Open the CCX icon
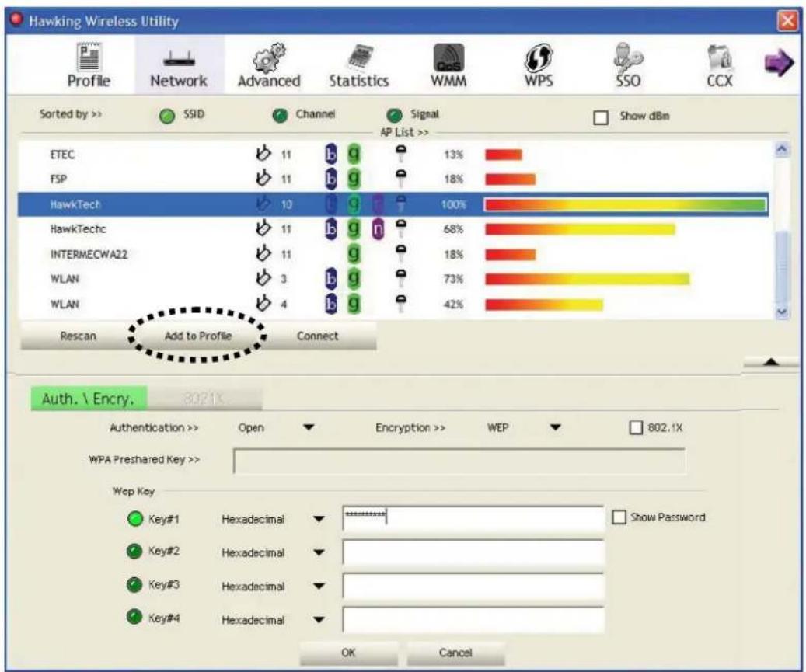This screenshot has width=806, height=672. [x=720, y=57]
